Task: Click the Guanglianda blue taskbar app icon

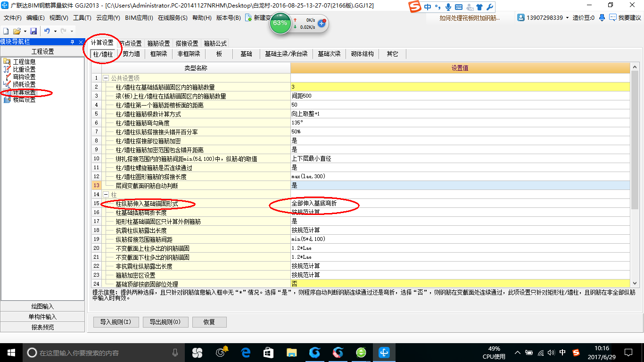Action: 384,352
